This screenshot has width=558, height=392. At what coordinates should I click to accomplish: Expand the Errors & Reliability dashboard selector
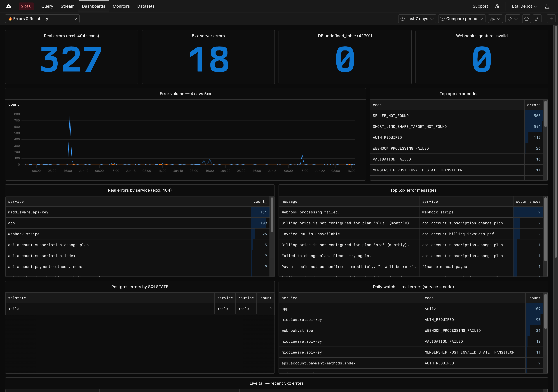[42, 19]
